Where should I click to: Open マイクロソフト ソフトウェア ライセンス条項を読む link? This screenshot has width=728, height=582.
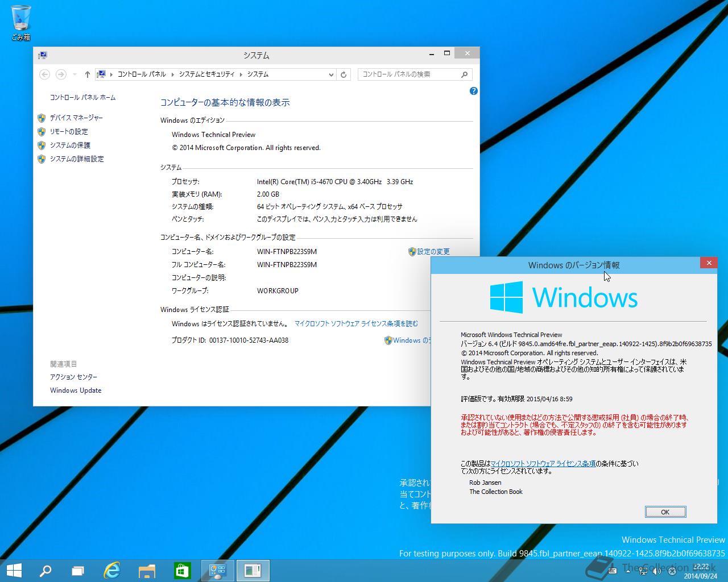click(x=356, y=323)
